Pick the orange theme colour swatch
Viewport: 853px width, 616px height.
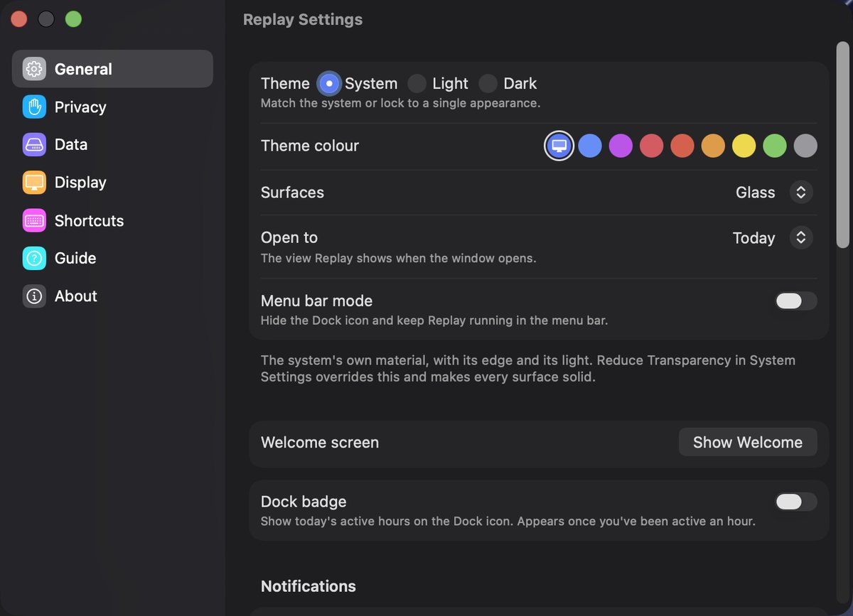click(713, 146)
